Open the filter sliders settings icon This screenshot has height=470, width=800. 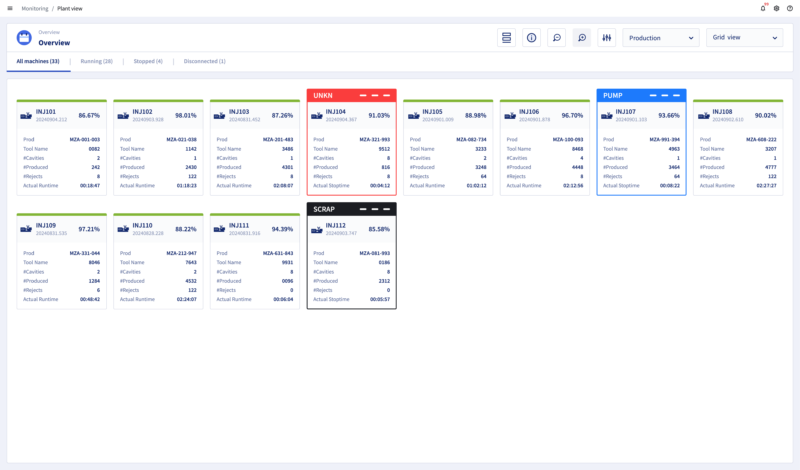(x=607, y=37)
